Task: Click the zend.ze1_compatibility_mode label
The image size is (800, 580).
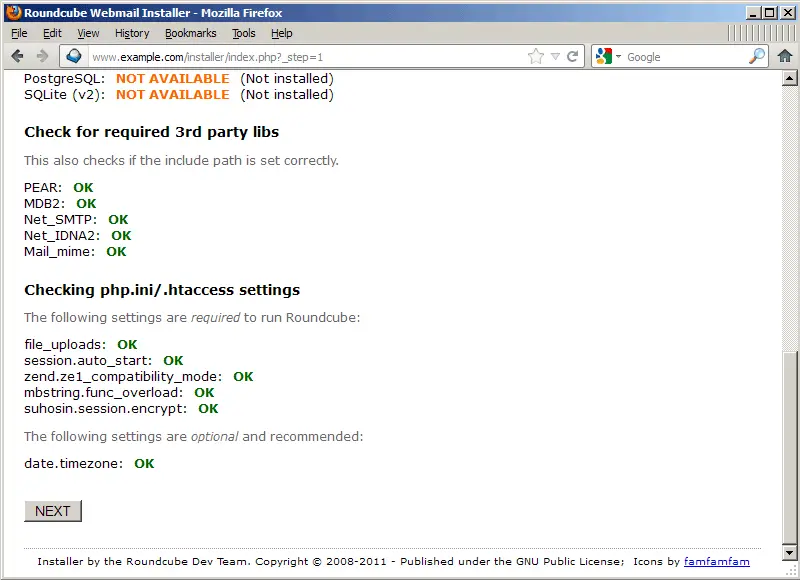Action: [123, 376]
